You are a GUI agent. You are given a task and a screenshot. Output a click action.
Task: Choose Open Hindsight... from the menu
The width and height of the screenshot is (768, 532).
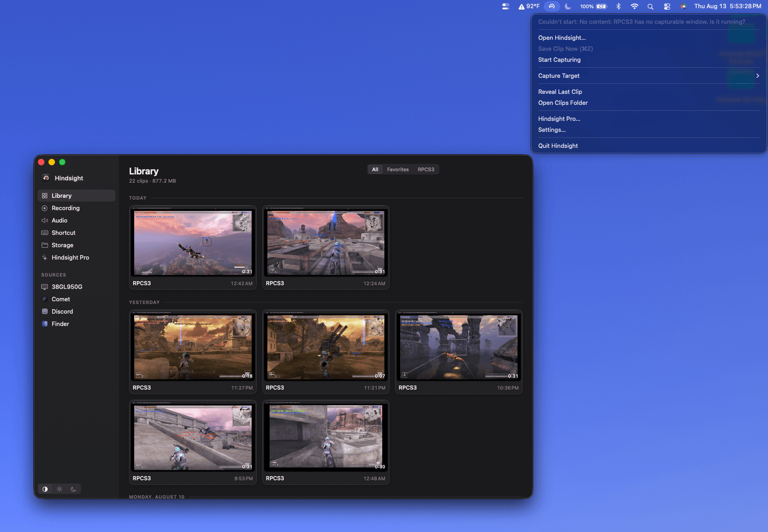(649, 38)
